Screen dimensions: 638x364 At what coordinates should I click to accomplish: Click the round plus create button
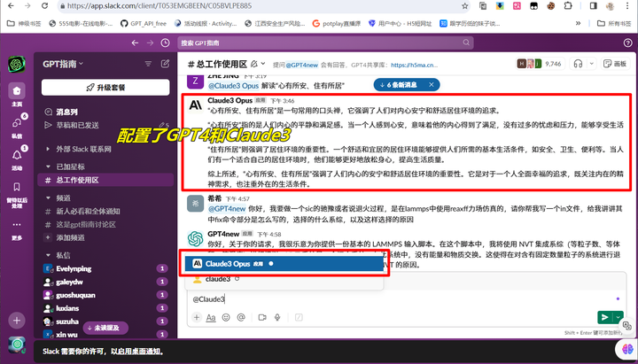point(17,320)
